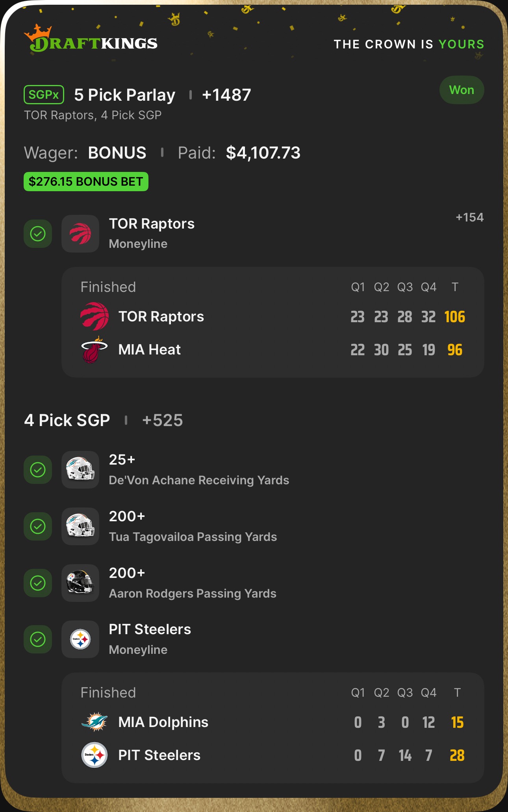
Task: Click the Miami Heat logo in scoreboard
Action: pos(94,349)
